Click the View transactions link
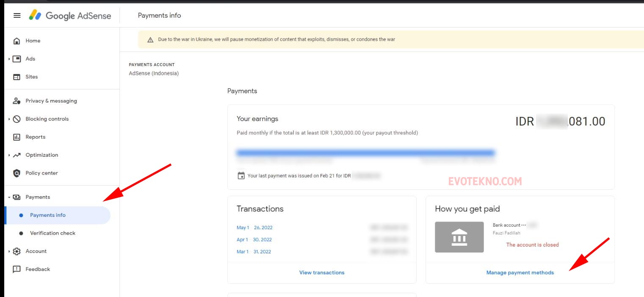644x297 pixels. click(322, 273)
